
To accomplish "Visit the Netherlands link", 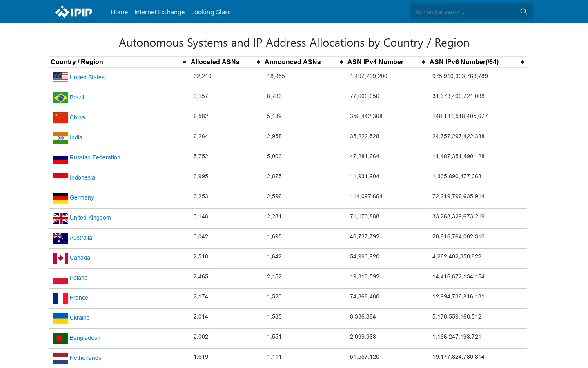I will [85, 358].
